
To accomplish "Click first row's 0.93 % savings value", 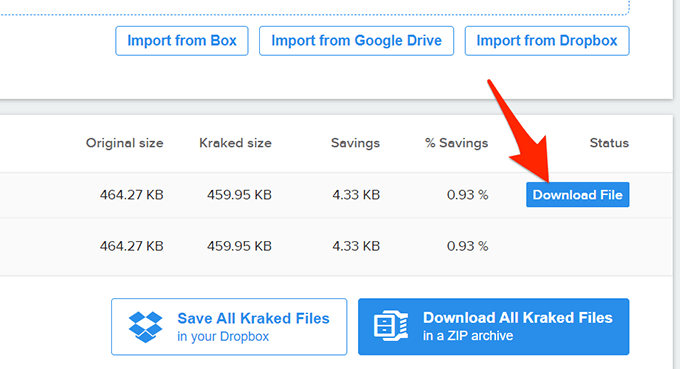I will coord(468,195).
